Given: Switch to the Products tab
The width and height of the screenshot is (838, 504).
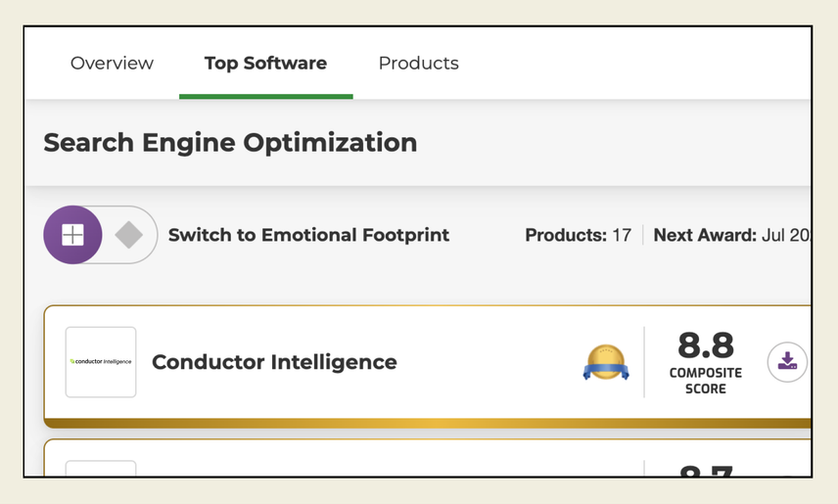Looking at the screenshot, I should (418, 64).
